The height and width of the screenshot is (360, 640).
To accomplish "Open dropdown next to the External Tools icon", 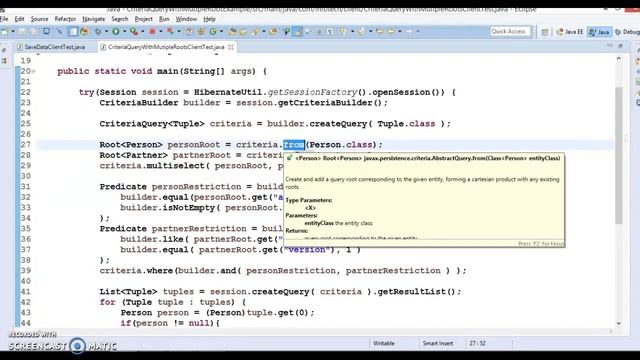I will (142, 31).
